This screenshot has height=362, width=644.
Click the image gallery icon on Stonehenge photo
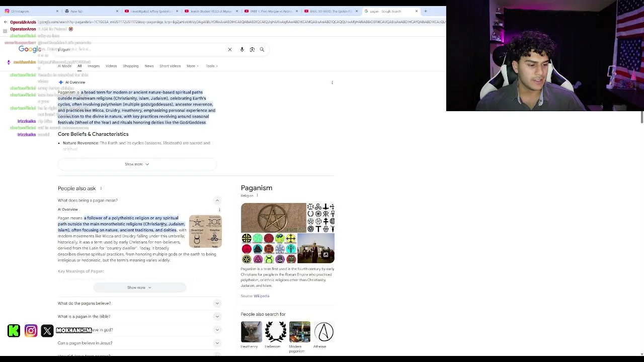326,255
